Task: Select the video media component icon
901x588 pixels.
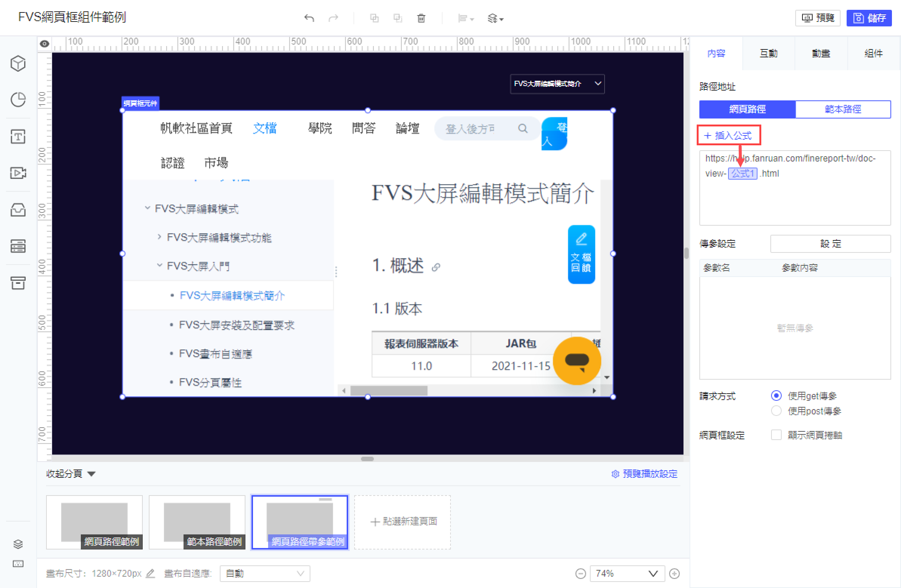Action: point(18,173)
